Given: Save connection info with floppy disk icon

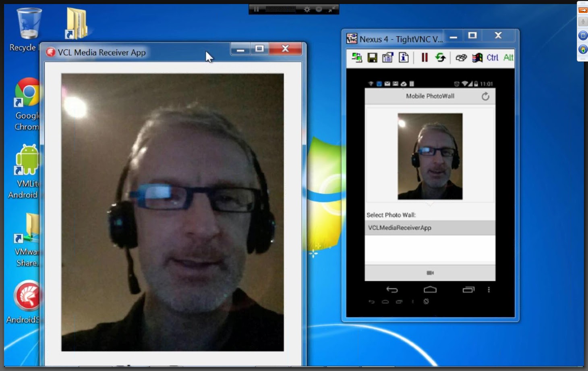Looking at the screenshot, I should point(373,58).
